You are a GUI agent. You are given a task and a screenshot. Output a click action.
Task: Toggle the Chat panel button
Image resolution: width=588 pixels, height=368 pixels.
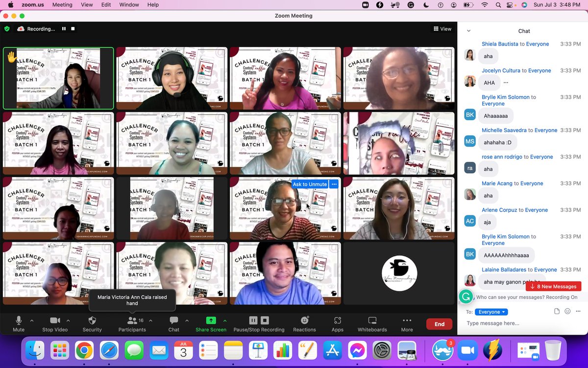point(174,324)
